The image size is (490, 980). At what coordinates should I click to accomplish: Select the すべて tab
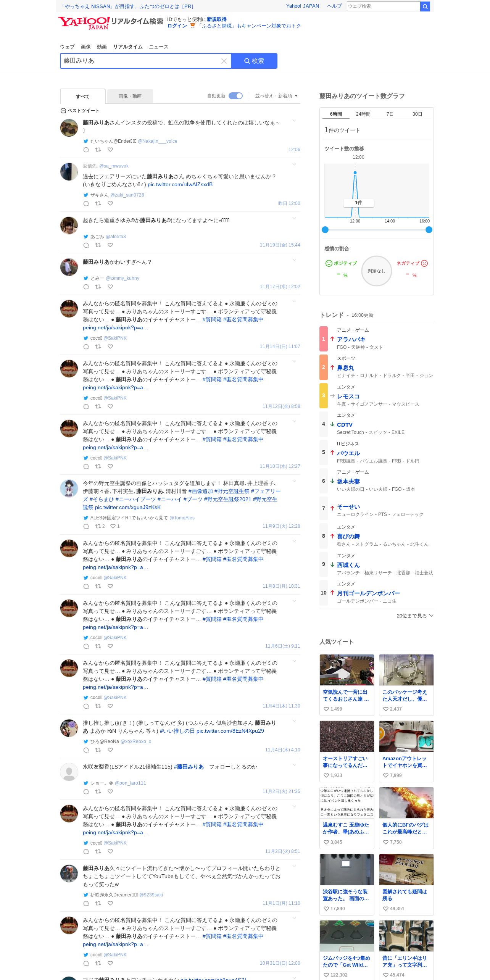[83, 96]
